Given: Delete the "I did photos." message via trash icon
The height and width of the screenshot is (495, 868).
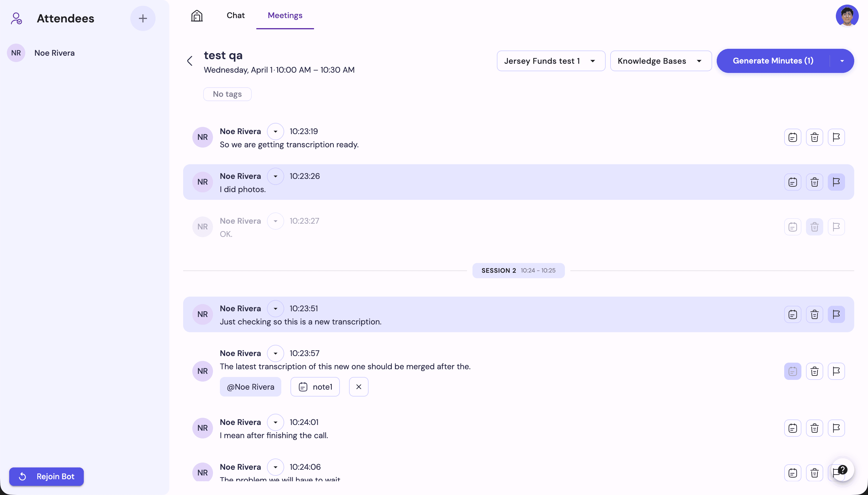Looking at the screenshot, I should (x=814, y=182).
